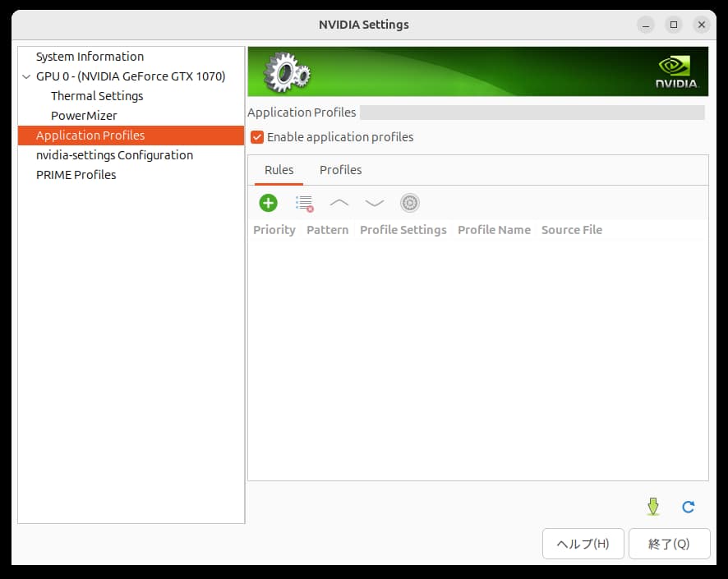
Task: Move rule down with the down chevron
Action: 374,203
